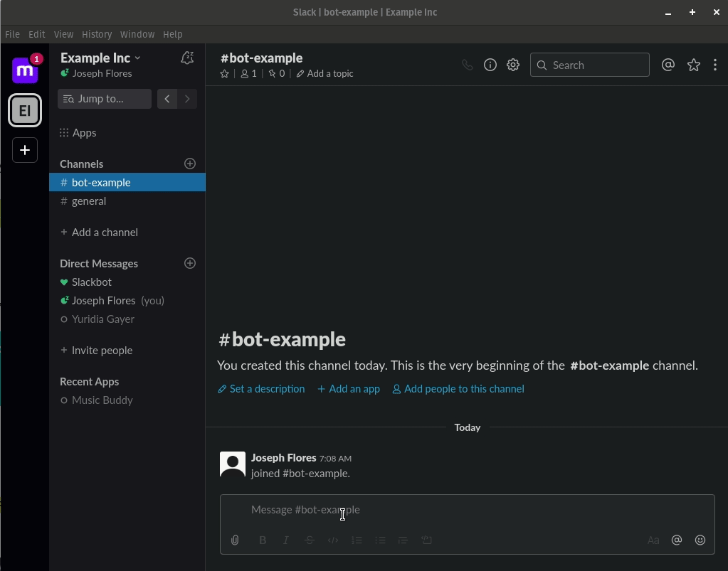The width and height of the screenshot is (728, 571).
Task: Toggle inline code formatting in composer
Action: click(x=333, y=540)
